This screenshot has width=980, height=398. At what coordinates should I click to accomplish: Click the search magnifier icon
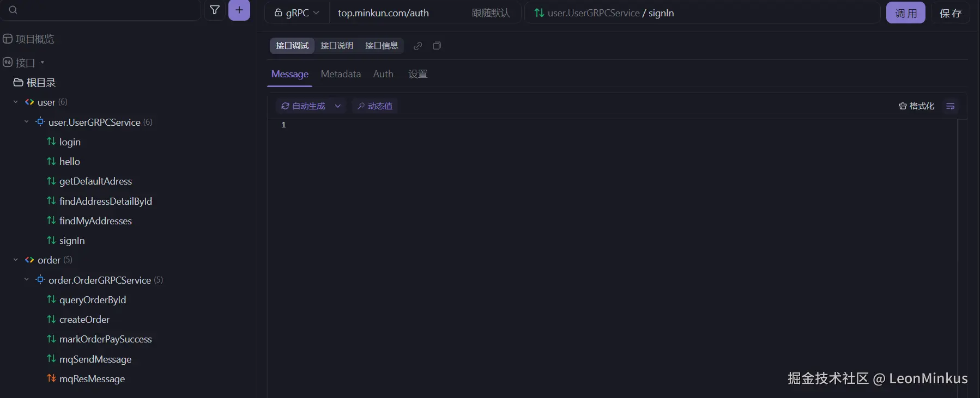pos(13,10)
